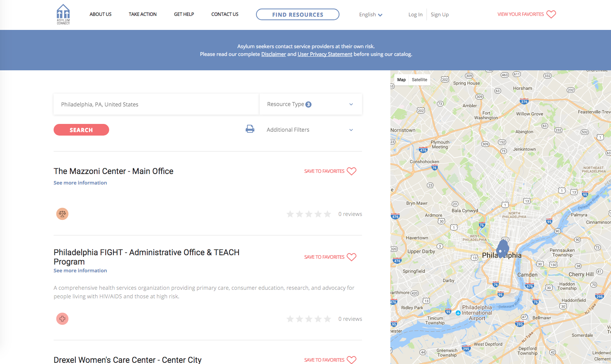Open the Contact Us menu

[x=225, y=14]
